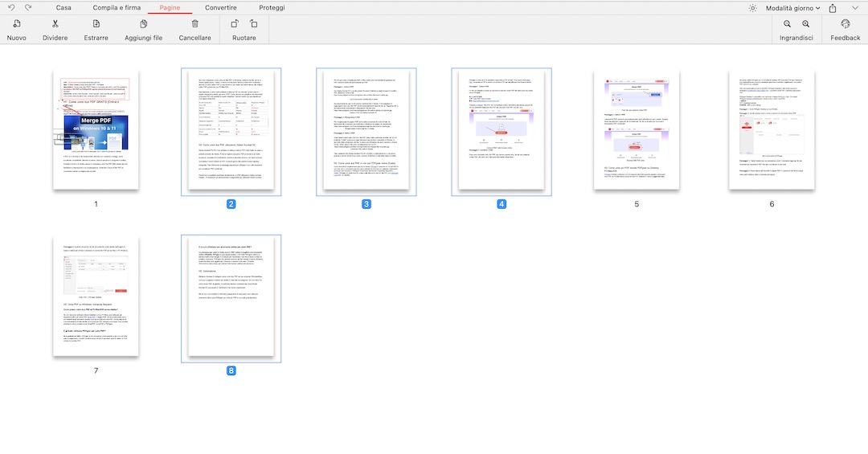Click the share export icon
Screen dimensions: 868x454
pyautogui.click(x=833, y=8)
